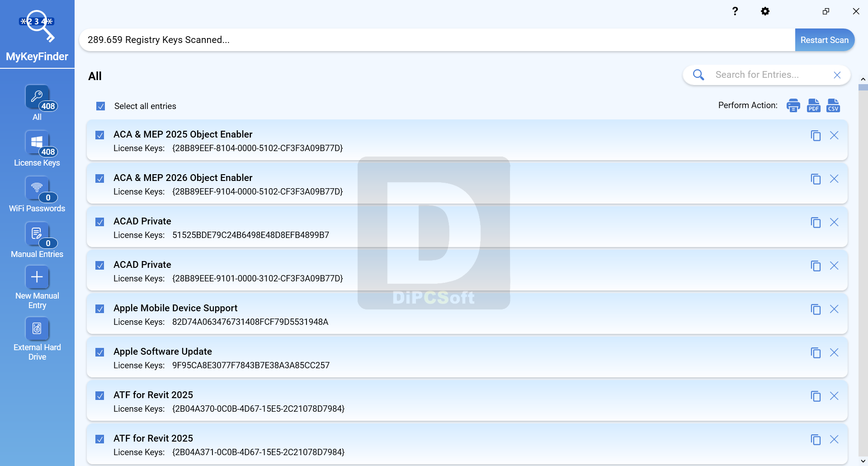The height and width of the screenshot is (466, 868).
Task: Open settings gear icon
Action: pos(765,11)
